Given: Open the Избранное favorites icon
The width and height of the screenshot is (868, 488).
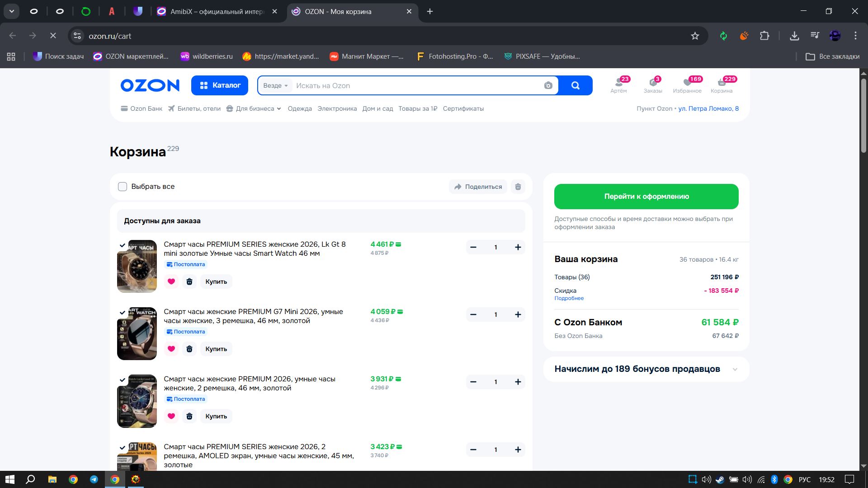Looking at the screenshot, I should [687, 85].
